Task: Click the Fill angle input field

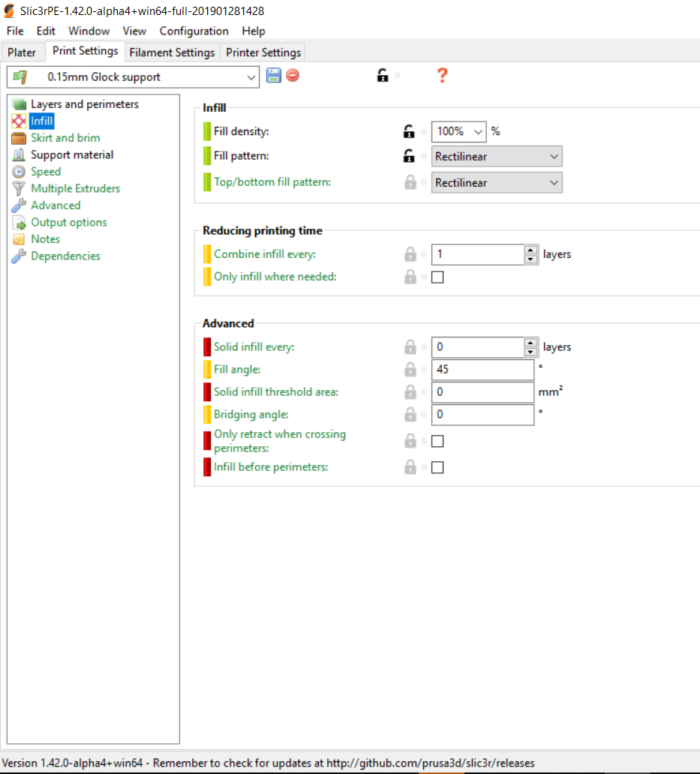Action: click(x=482, y=370)
